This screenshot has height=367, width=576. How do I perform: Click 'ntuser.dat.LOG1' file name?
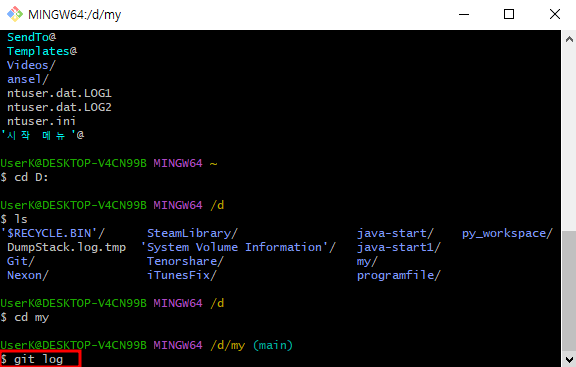coord(59,93)
